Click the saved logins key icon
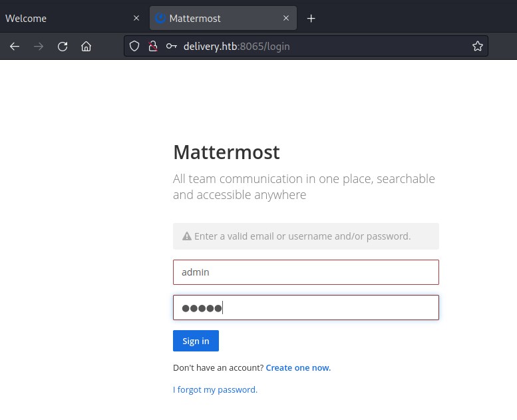This screenshot has width=517, height=420. coord(171,47)
